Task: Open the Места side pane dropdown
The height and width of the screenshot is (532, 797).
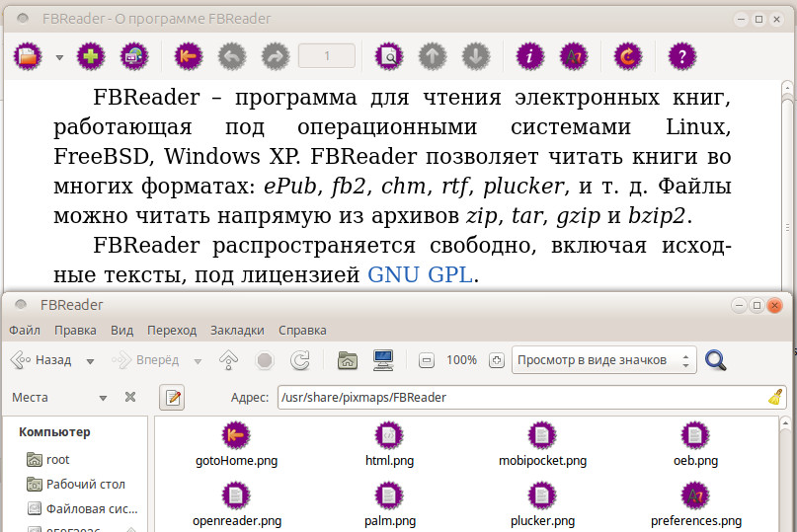Action: [59, 398]
